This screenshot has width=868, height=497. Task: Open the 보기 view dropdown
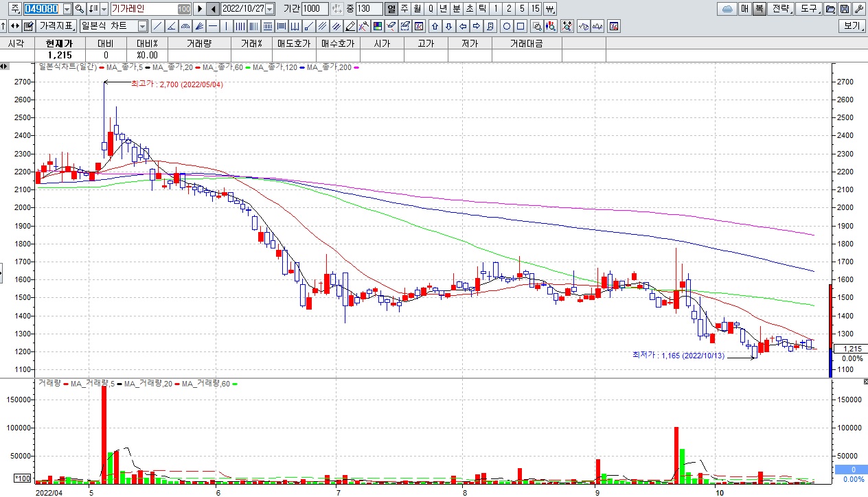click(x=852, y=26)
